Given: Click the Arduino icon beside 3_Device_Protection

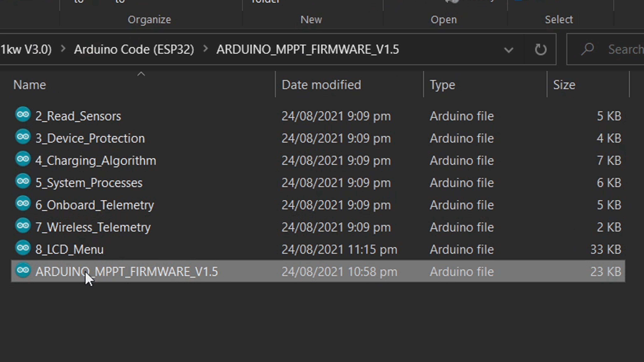Looking at the screenshot, I should [23, 137].
